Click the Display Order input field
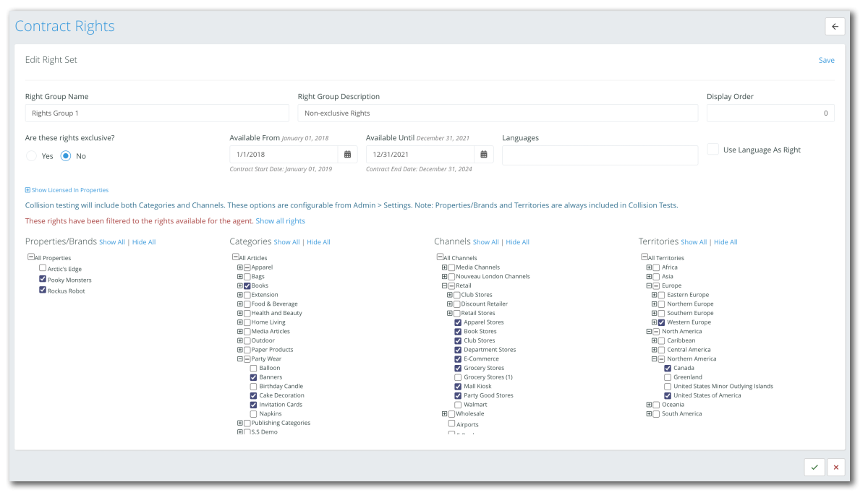 [770, 113]
